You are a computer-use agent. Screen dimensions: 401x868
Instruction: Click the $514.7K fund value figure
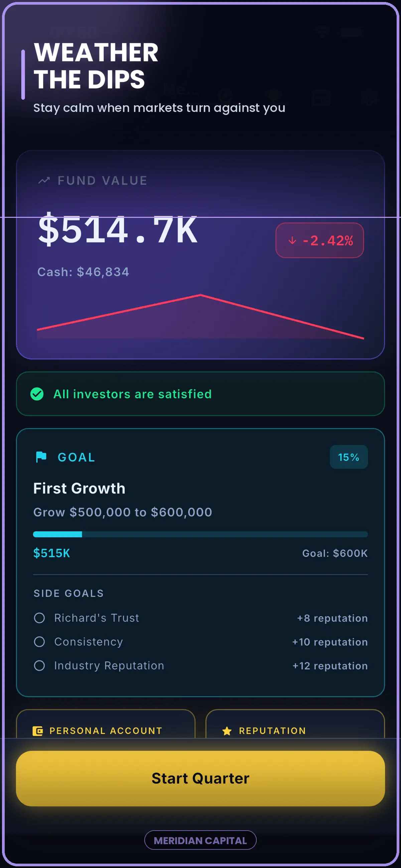coord(118,230)
